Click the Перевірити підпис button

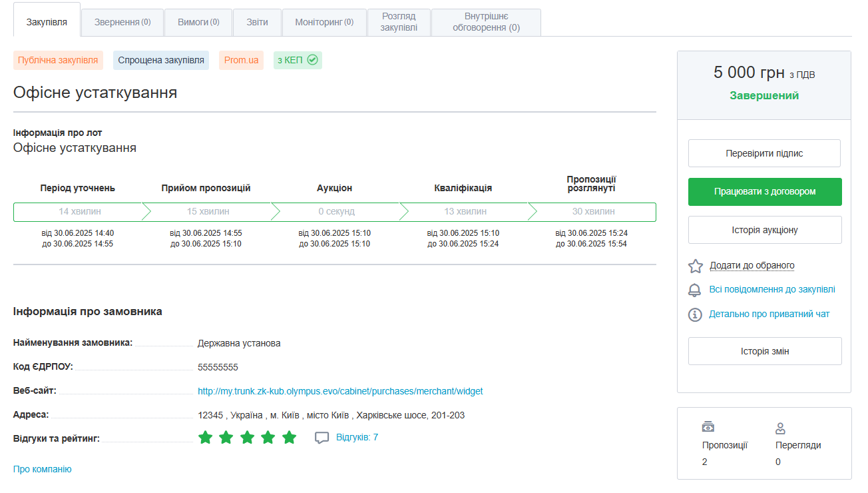click(x=764, y=153)
